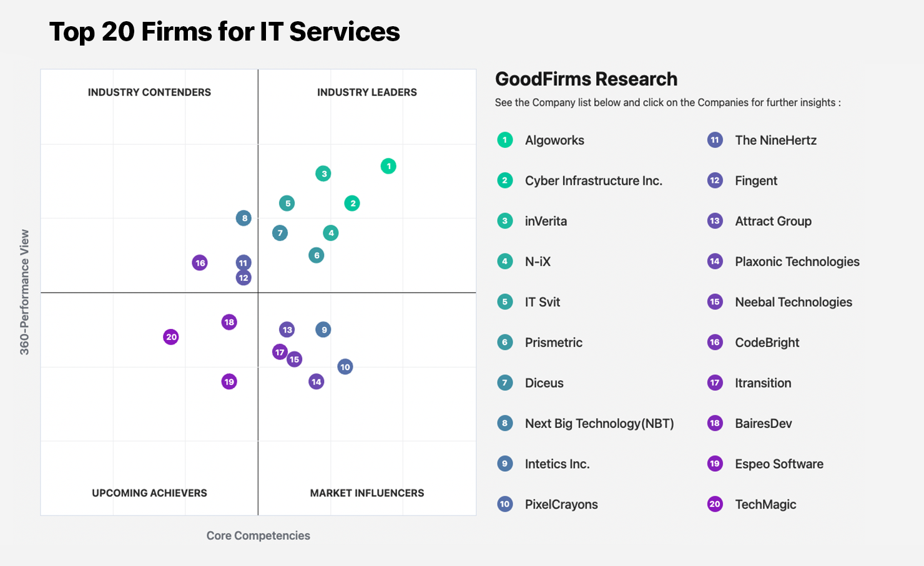Click chart bubble number 3 on the plot
The width and height of the screenshot is (924, 566).
point(323,173)
